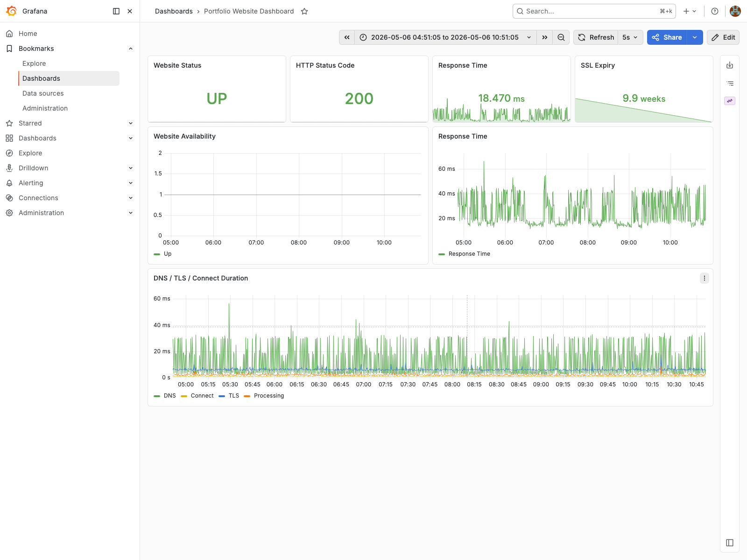
Task: Toggle Response Time legend series
Action: pyautogui.click(x=469, y=254)
